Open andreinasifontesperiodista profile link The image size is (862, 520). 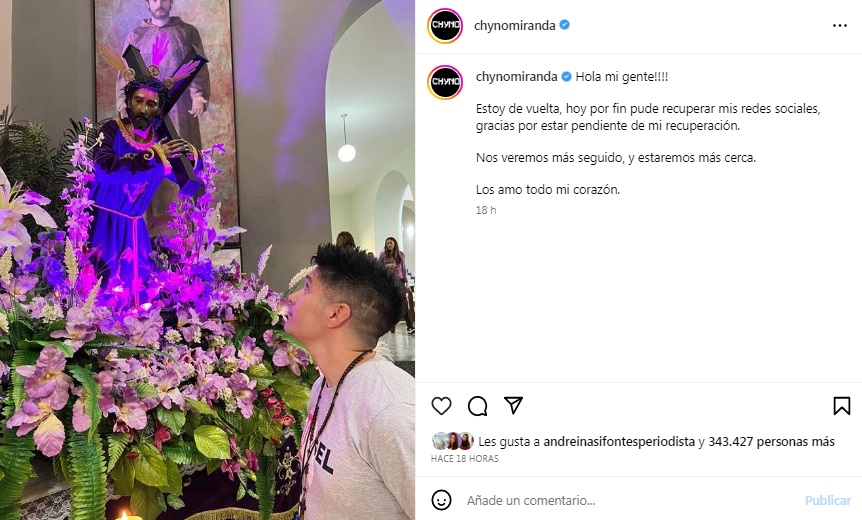pyautogui.click(x=619, y=441)
